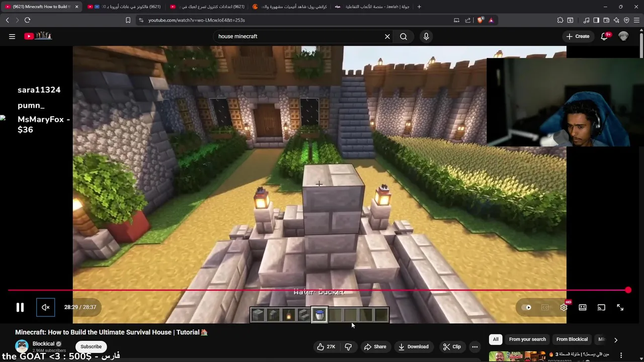Click the page vertical scrollbar

pyautogui.click(x=641, y=45)
